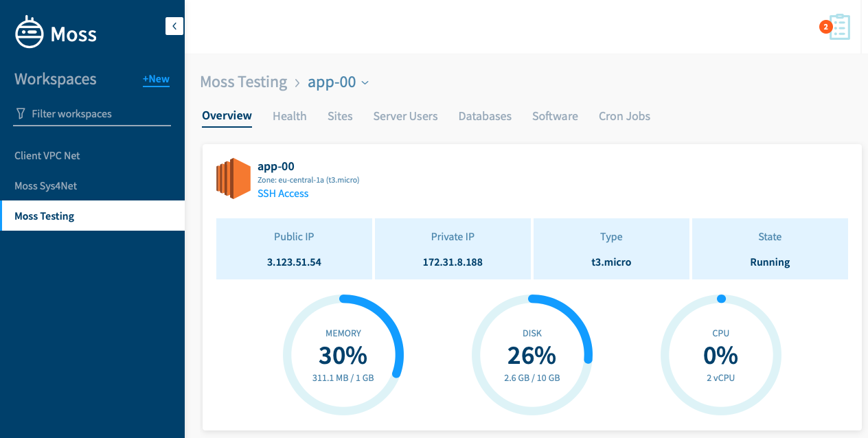Click the CPU 0% usage gauge
The image size is (868, 438).
(x=721, y=355)
